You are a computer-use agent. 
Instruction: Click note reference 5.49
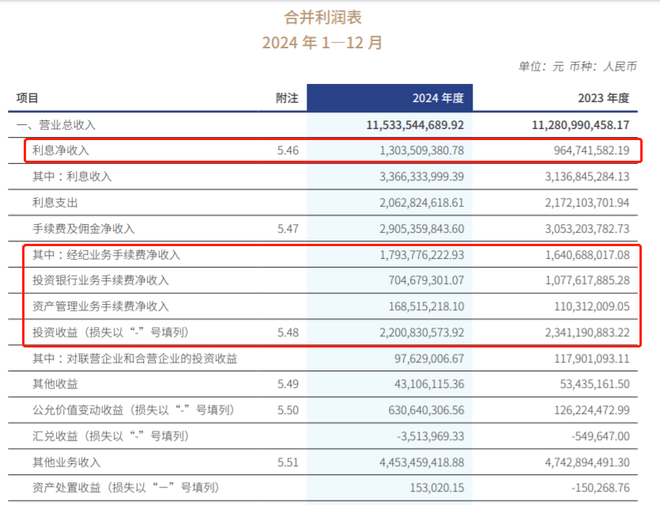click(x=288, y=384)
